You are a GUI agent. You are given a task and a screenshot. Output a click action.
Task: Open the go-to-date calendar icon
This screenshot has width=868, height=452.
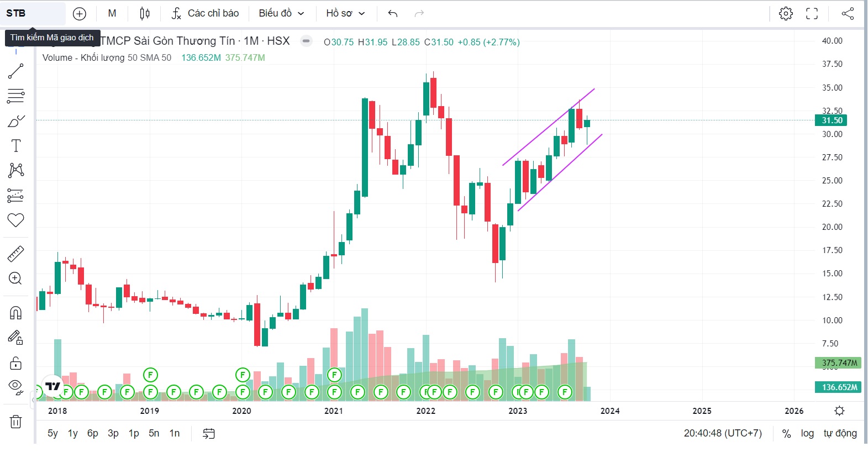point(208,433)
